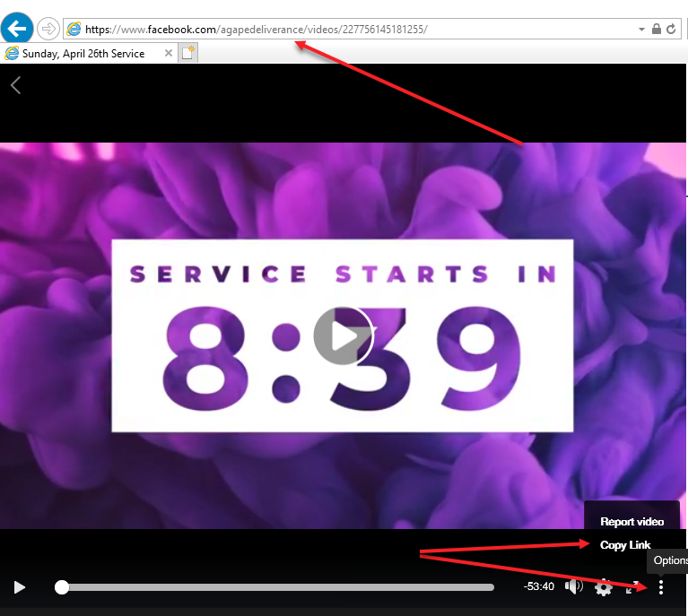Screen dimensions: 688x616
Task: Refresh the page with the reload icon
Action: coord(671,29)
